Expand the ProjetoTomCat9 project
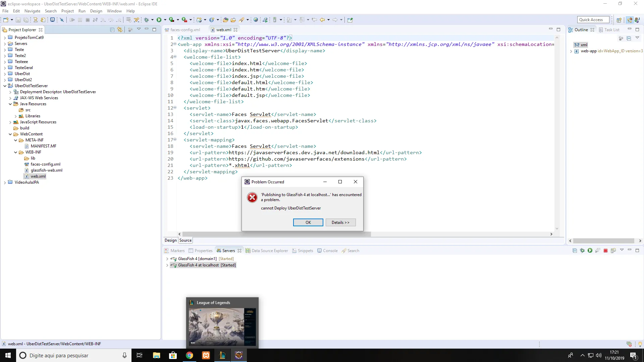644x362 pixels. point(5,38)
